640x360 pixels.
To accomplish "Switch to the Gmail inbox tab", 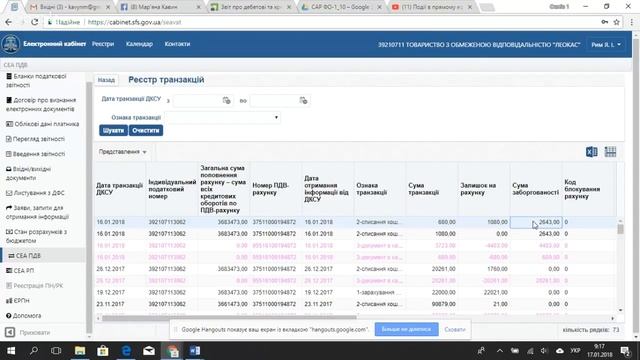I will click(70, 7).
